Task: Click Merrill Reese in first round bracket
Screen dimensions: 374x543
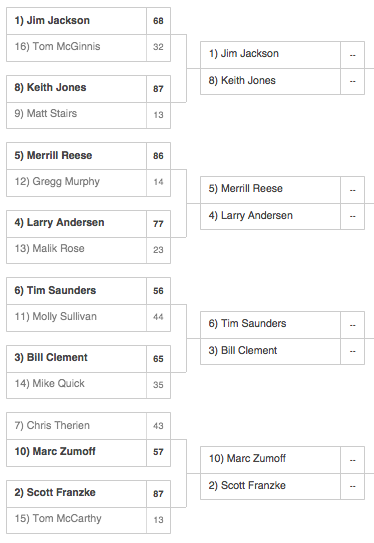Action: (88, 156)
